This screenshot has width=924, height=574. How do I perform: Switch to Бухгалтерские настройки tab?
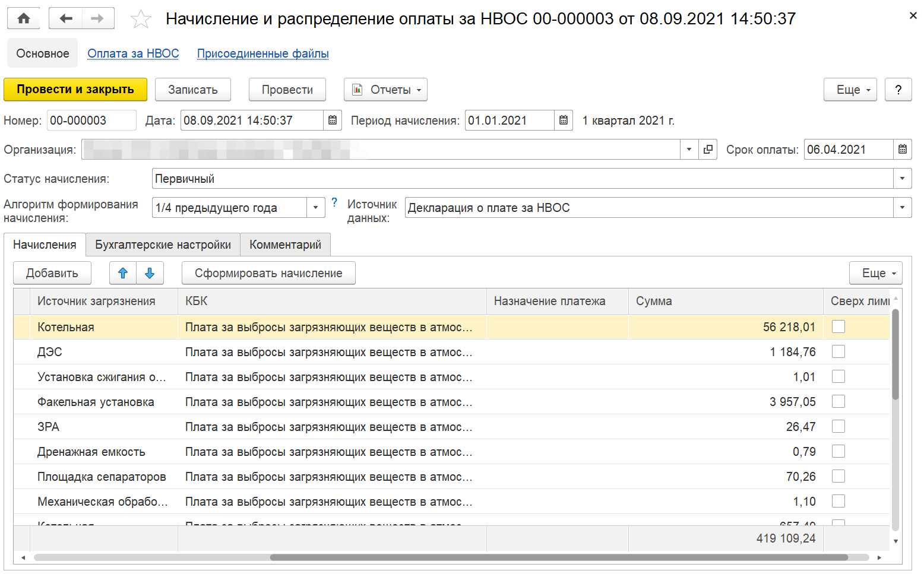coord(163,245)
